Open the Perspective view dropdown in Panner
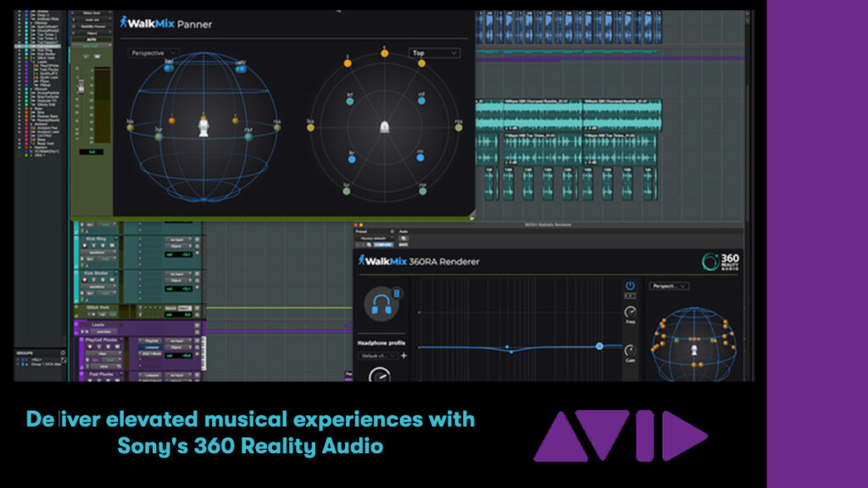Image resolution: width=868 pixels, height=488 pixels. [153, 53]
